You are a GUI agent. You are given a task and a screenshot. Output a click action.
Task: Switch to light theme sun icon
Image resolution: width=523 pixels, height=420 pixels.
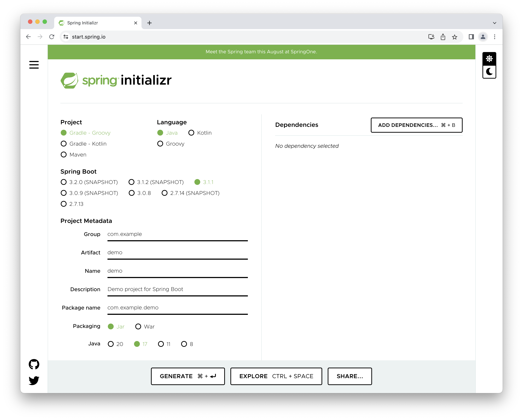[x=489, y=59]
